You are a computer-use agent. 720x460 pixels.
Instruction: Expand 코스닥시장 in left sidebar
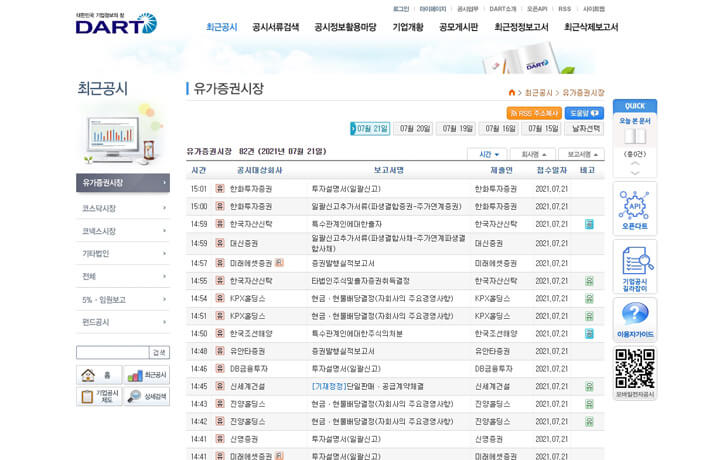(123, 208)
